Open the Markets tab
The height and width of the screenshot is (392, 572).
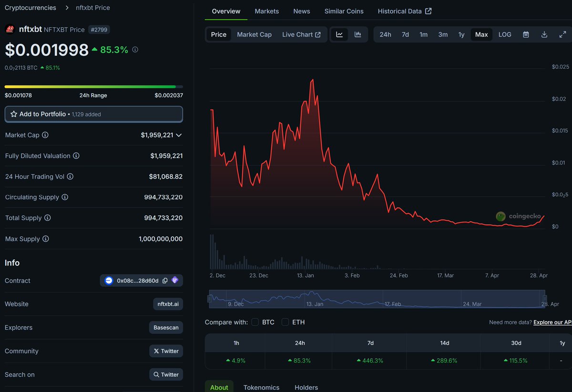click(267, 11)
